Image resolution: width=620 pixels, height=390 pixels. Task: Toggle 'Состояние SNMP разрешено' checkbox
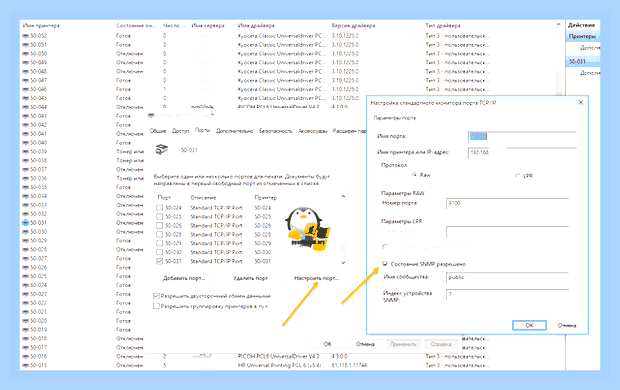point(385,264)
